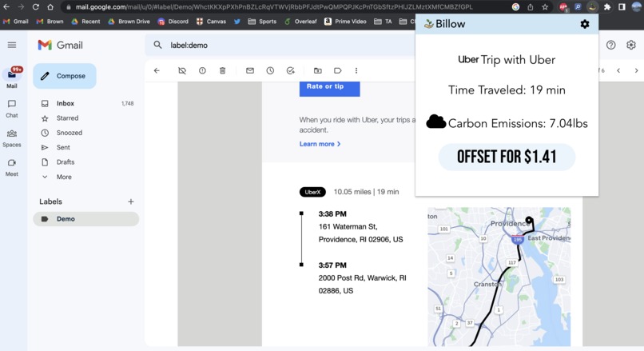Open Gmail bookmark
This screenshot has width=644, height=351.
(x=16, y=22)
